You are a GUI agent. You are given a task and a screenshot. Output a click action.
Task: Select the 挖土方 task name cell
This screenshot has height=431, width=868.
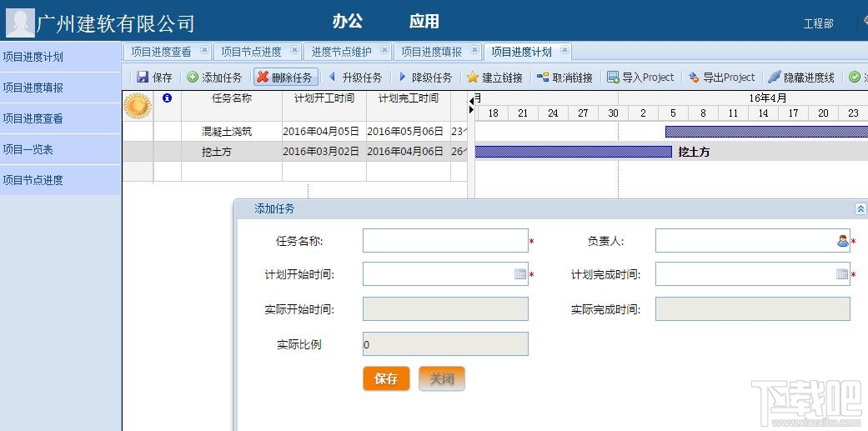point(232,152)
